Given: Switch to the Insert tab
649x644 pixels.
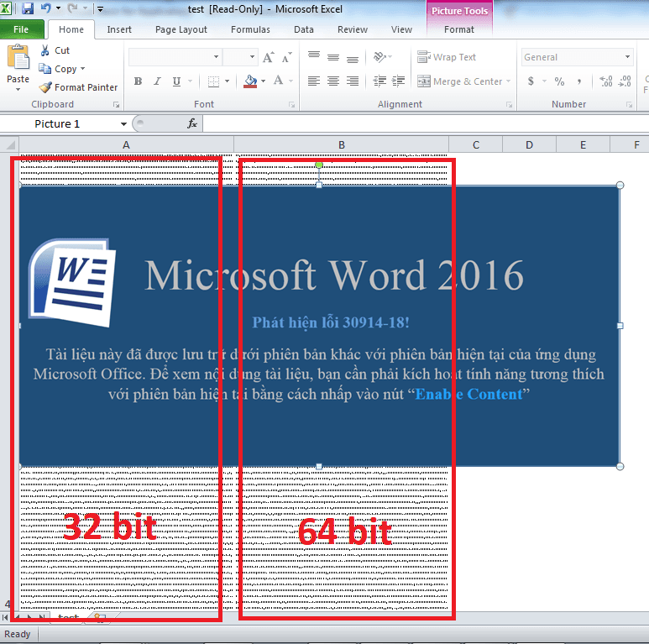Looking at the screenshot, I should point(119,29).
